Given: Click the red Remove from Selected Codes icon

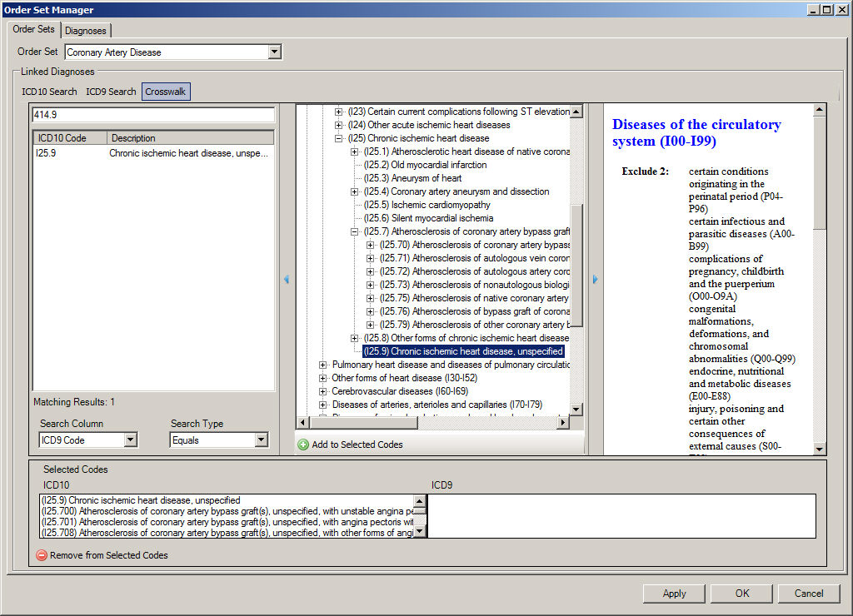Looking at the screenshot, I should coord(42,555).
